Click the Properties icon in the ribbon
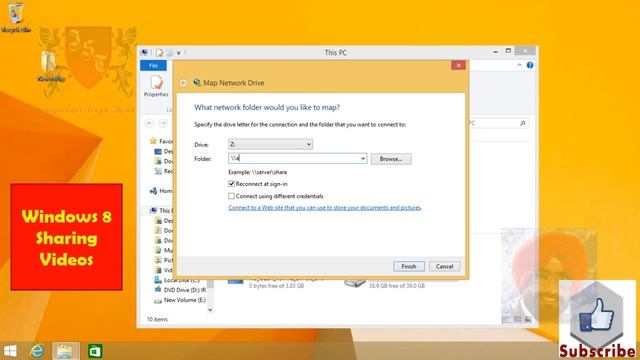Viewport: 640px width, 360px height. (x=156, y=86)
